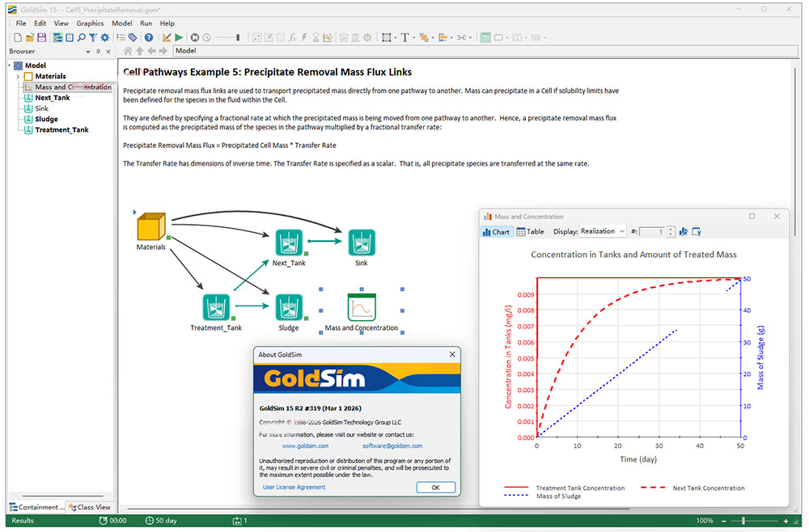
Task: Open dropdown beside the align icon
Action: [451, 37]
